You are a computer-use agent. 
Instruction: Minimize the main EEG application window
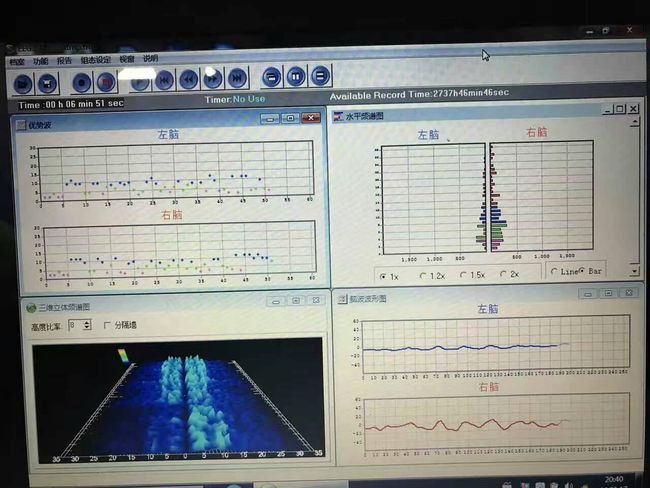589,32
